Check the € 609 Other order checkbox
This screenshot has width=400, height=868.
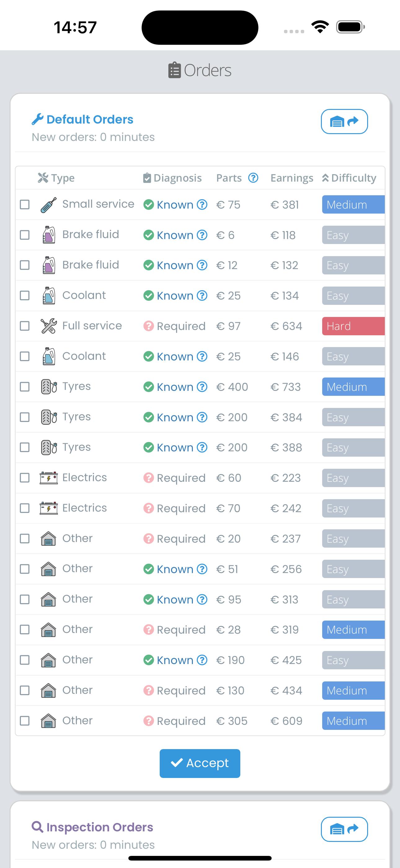(24, 721)
